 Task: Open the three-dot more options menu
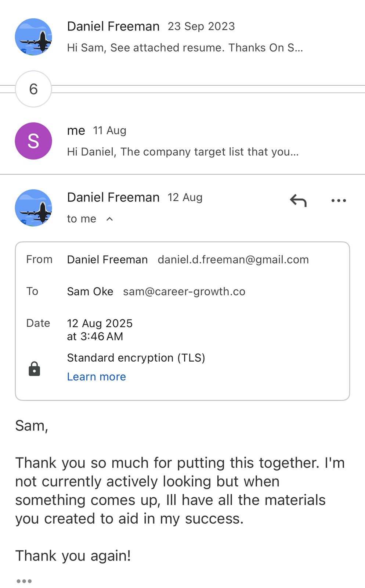coord(338,201)
